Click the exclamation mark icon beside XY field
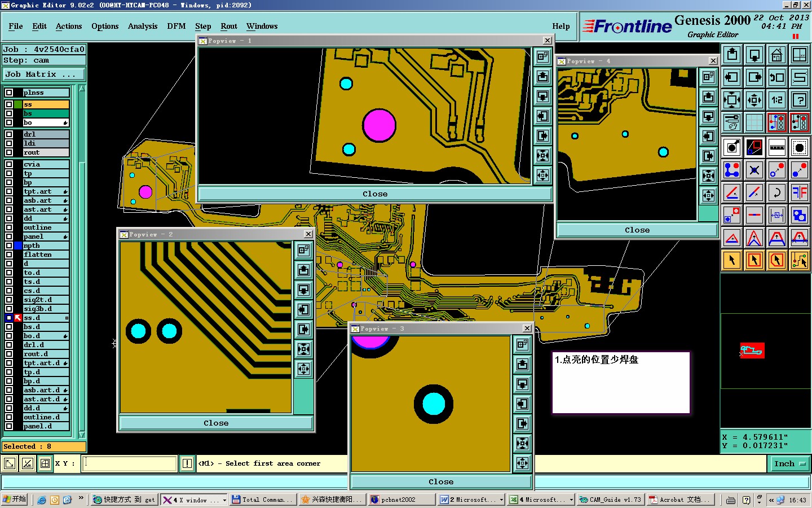 pos(187,463)
